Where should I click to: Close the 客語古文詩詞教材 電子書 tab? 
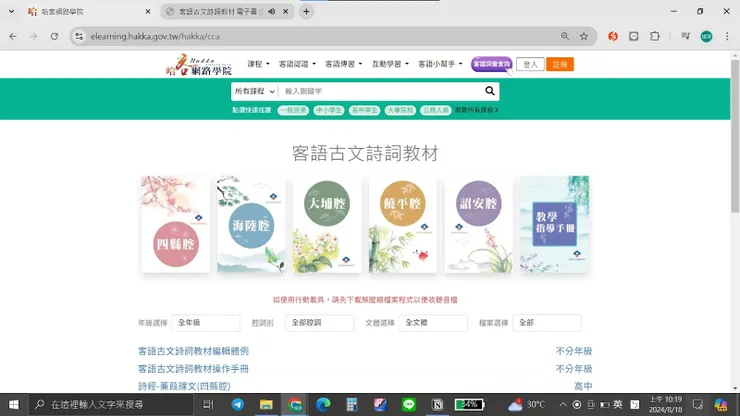tap(286, 11)
